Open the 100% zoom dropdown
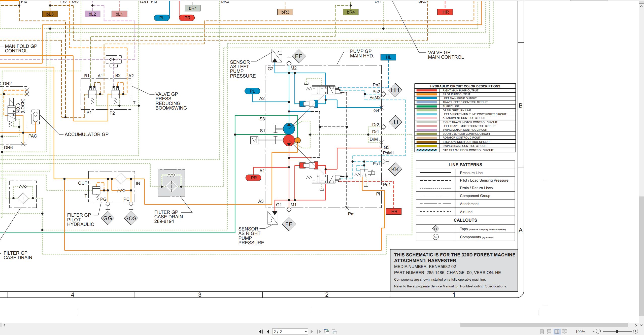This screenshot has width=644, height=335. click(594, 331)
